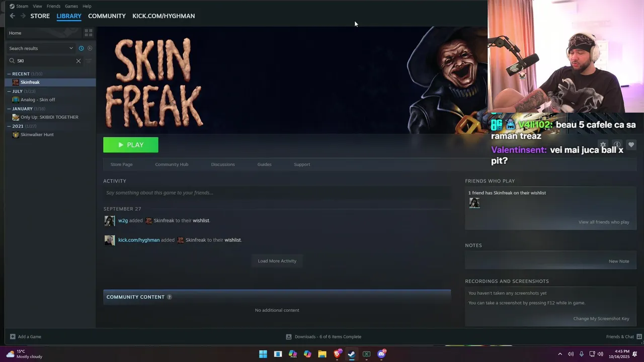Click View all friends who play

604,222
